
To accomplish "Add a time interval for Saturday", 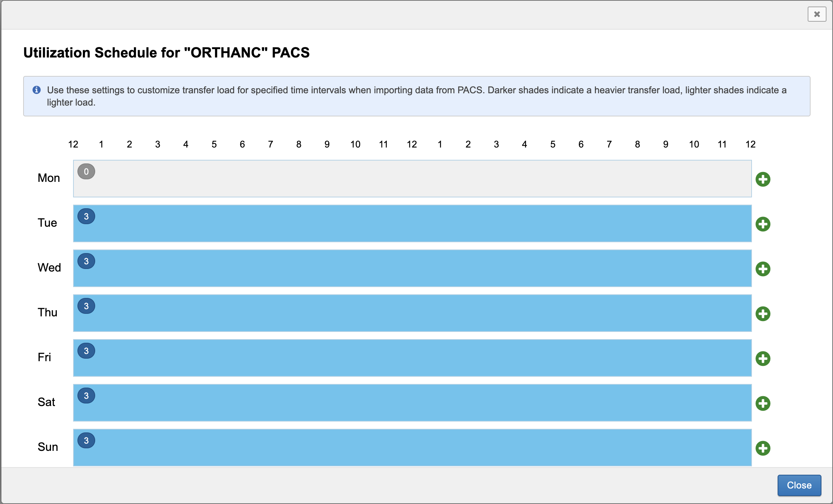I will click(x=763, y=403).
